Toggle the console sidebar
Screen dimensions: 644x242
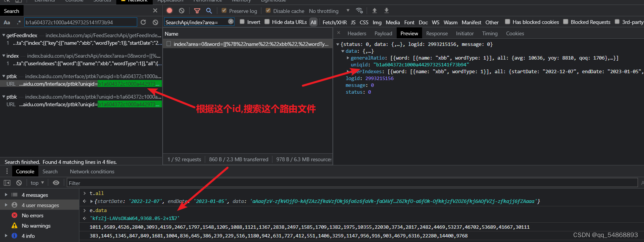click(7, 183)
